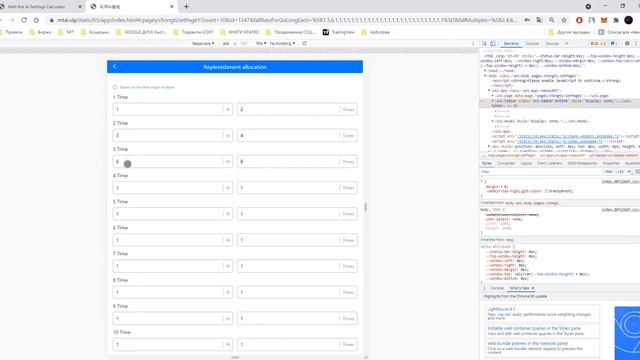Close the Web Bot AI Settings Calculator tab
Screen dimensions: 640x360
[x=80, y=7]
